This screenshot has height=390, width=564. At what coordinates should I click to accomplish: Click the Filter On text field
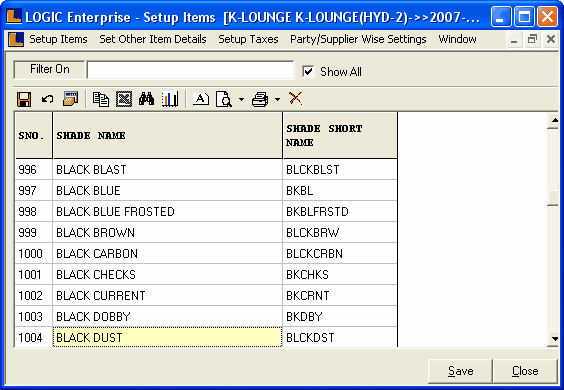pos(190,70)
